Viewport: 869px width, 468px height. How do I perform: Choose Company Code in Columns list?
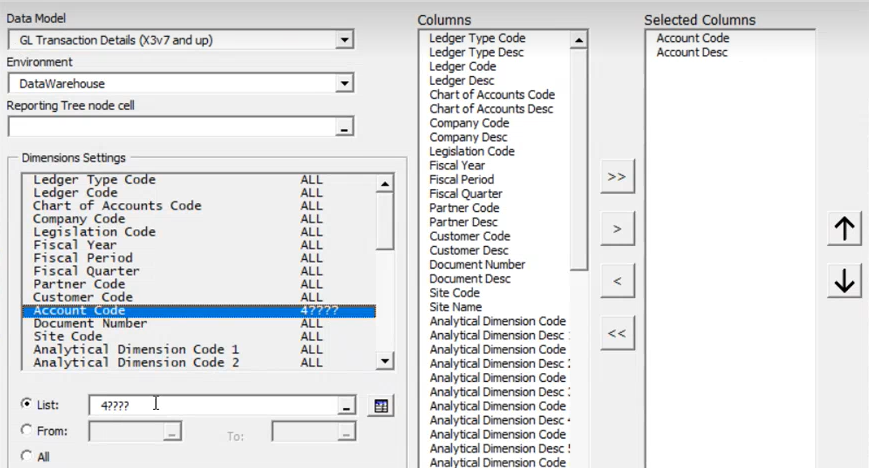pyautogui.click(x=469, y=123)
